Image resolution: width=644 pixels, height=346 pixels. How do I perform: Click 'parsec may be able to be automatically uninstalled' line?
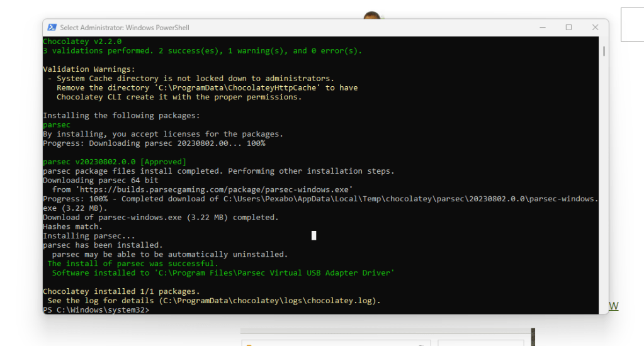(x=170, y=255)
